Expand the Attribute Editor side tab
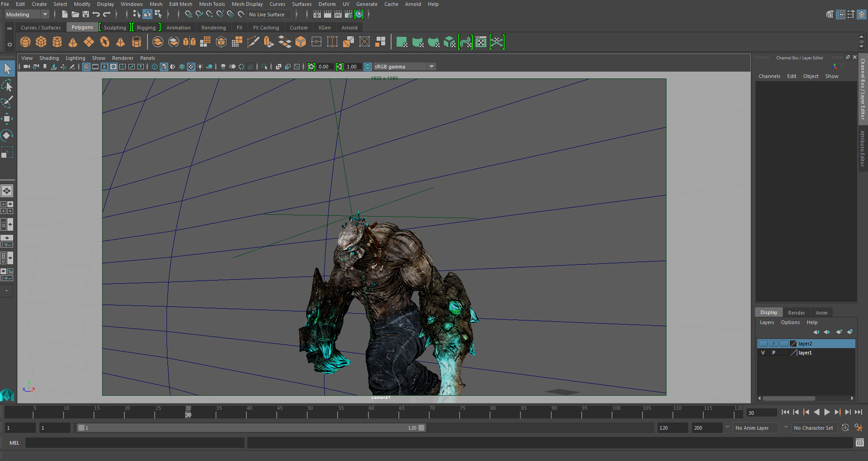The image size is (868, 461). point(863,148)
